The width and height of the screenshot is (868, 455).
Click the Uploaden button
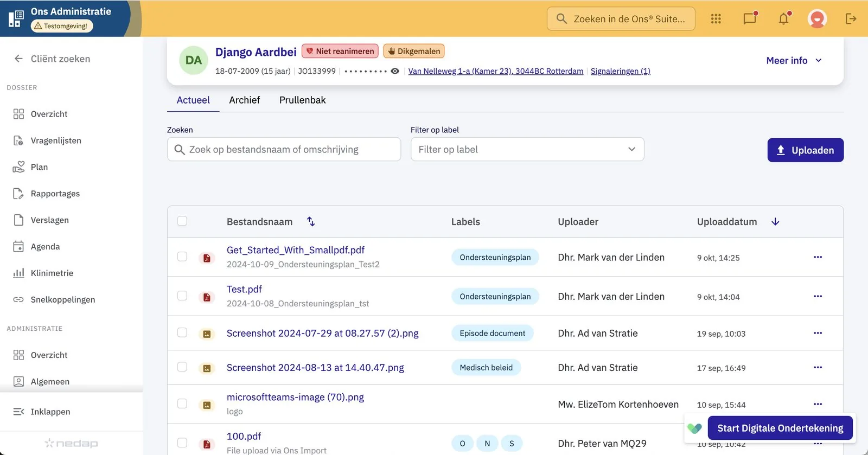pos(805,150)
